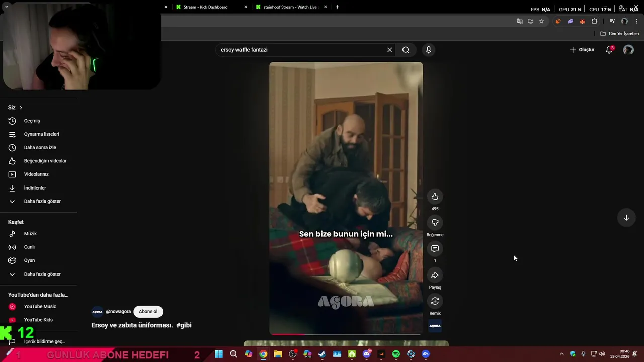
Task: Open taskbar Search
Action: click(233, 354)
